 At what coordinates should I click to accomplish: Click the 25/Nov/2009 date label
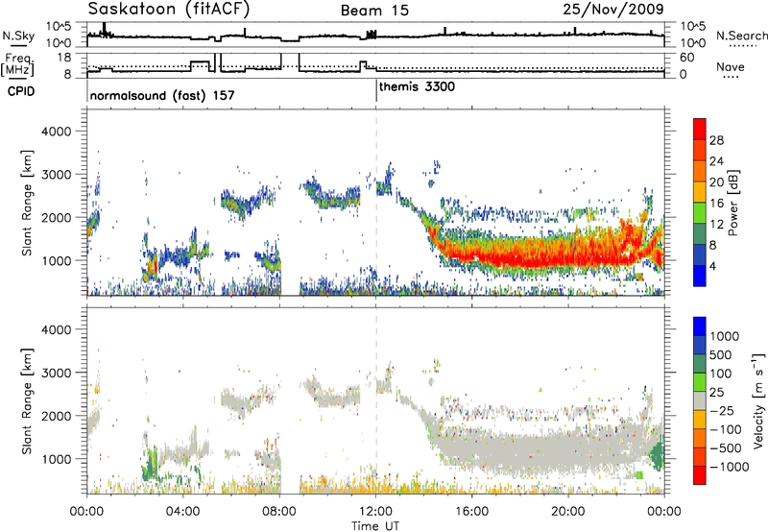point(613,9)
